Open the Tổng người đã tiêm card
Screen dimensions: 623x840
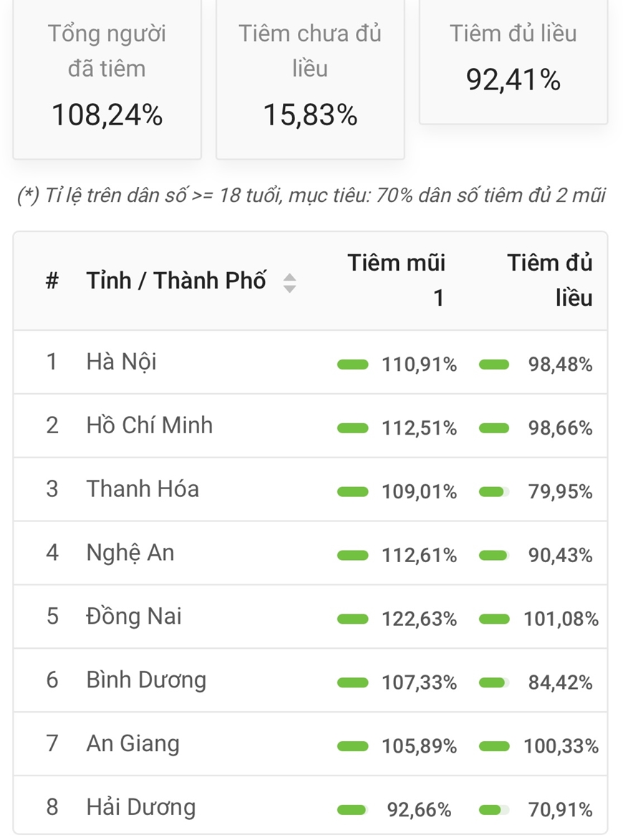pyautogui.click(x=107, y=79)
